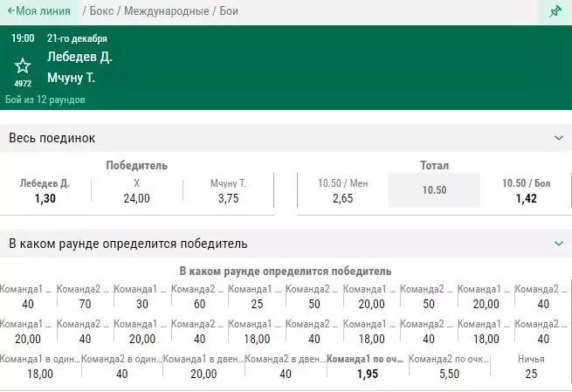572x392 pixels.
Task: Go back to Моя линия
Action: click(39, 11)
